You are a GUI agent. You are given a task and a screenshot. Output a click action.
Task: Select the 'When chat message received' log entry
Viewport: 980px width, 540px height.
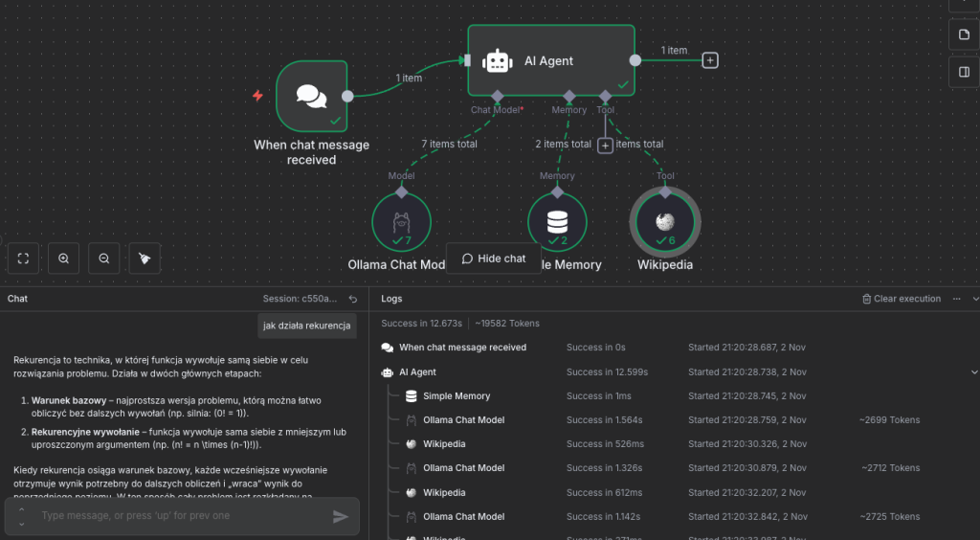[462, 348]
